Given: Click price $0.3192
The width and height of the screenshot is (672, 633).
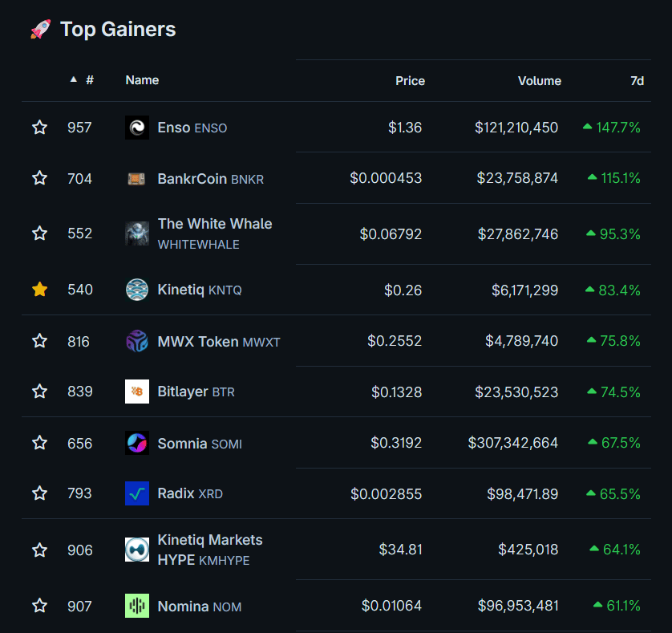Looking at the screenshot, I should (396, 442).
